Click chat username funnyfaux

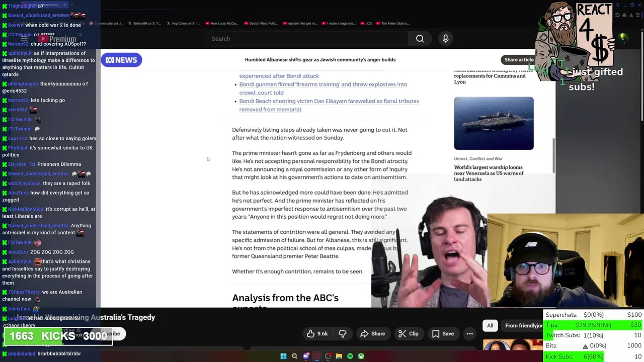(x=19, y=309)
